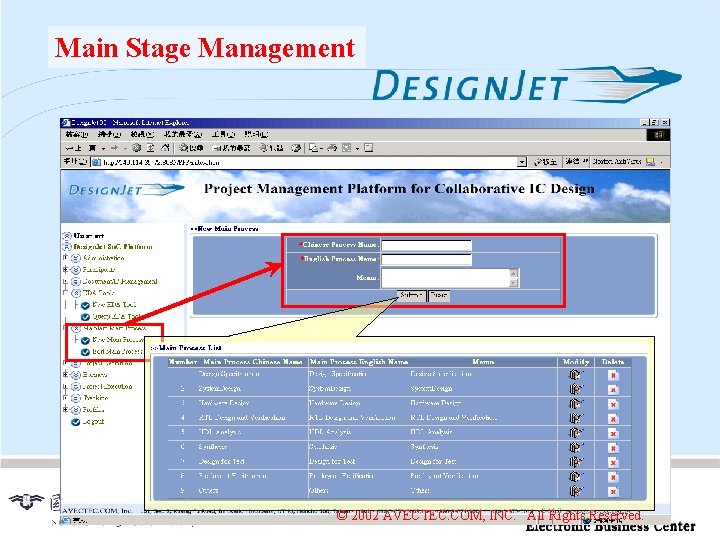Viewport: 720px width, 540px height.
Task: Delete the Design Specification process
Action: click(613, 375)
